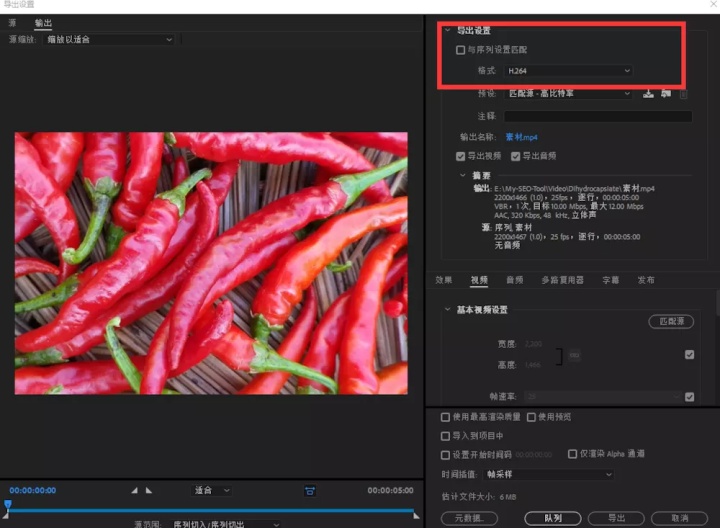The width and height of the screenshot is (720, 528).
Task: Toggle 导出视频 checkbox
Action: pyautogui.click(x=460, y=157)
